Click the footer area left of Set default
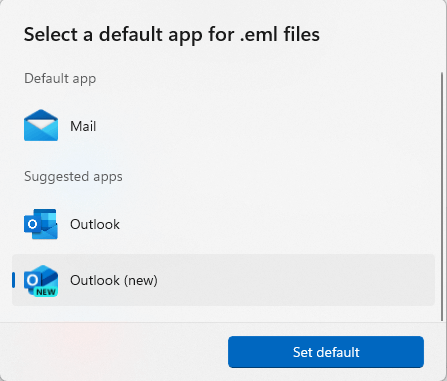 coord(113,352)
